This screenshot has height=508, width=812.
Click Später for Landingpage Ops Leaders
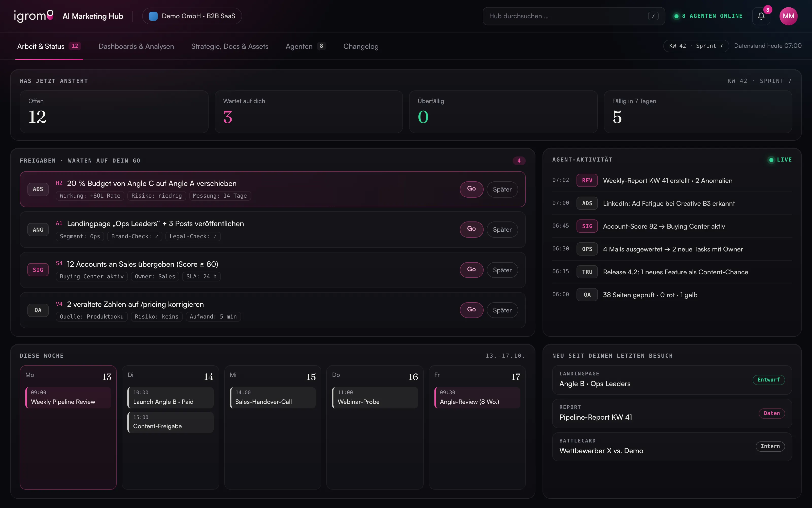(502, 229)
